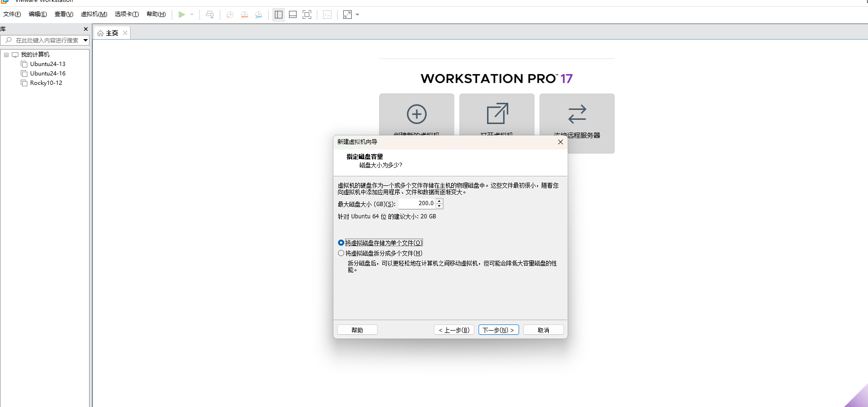
Task: Click the Ubuntu24-13 VM icon
Action: (24, 64)
